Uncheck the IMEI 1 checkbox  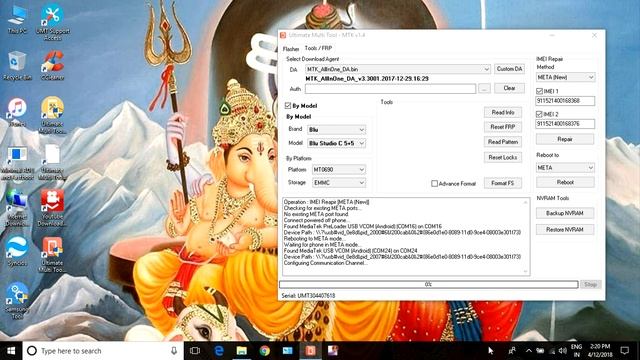pos(539,91)
